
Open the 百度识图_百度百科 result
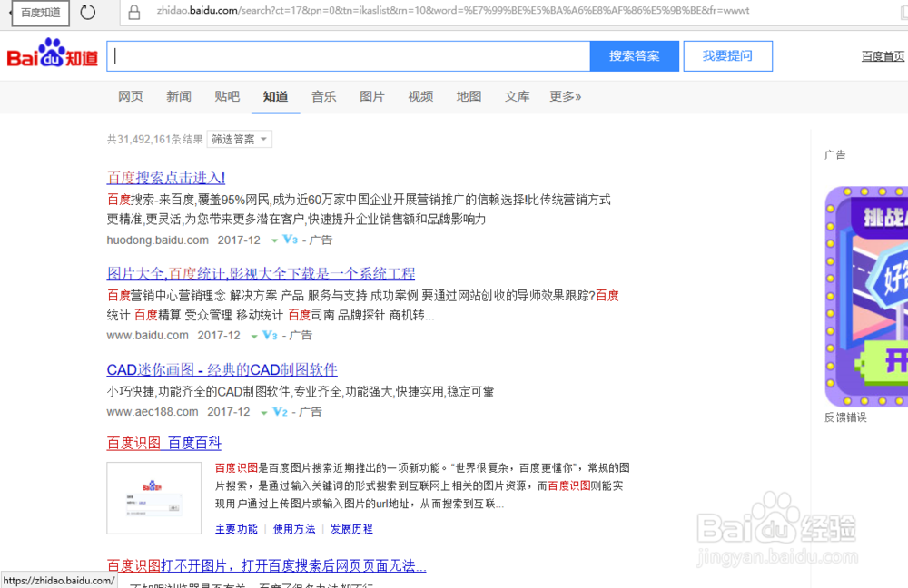click(x=163, y=444)
